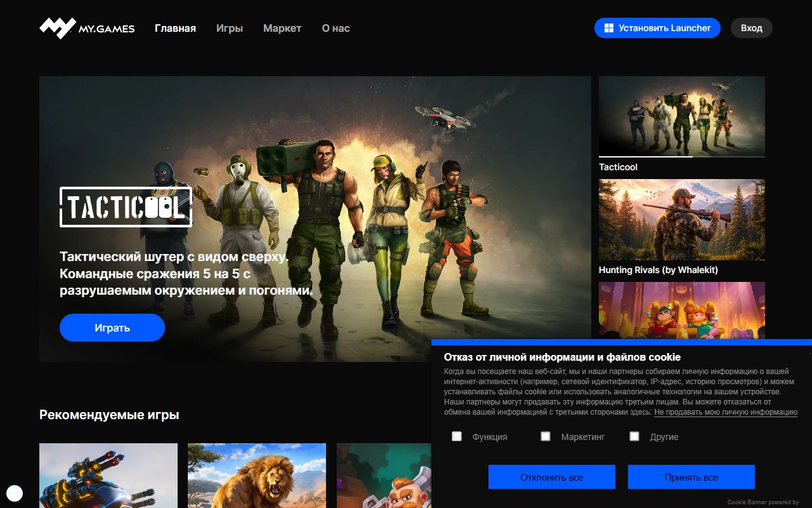Click the Вход login button

[x=752, y=28]
